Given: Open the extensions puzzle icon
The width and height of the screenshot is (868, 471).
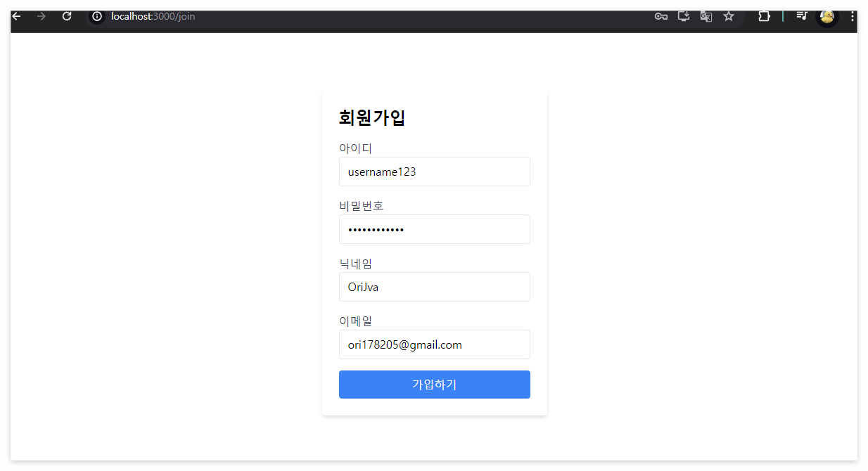Looking at the screenshot, I should click(x=764, y=16).
